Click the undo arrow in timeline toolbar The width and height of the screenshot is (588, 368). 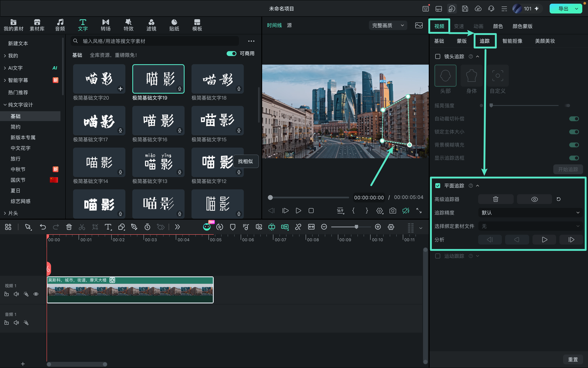(43, 227)
